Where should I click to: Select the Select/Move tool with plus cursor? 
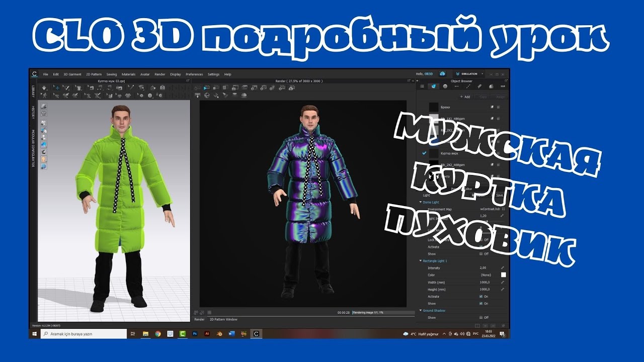[56, 87]
